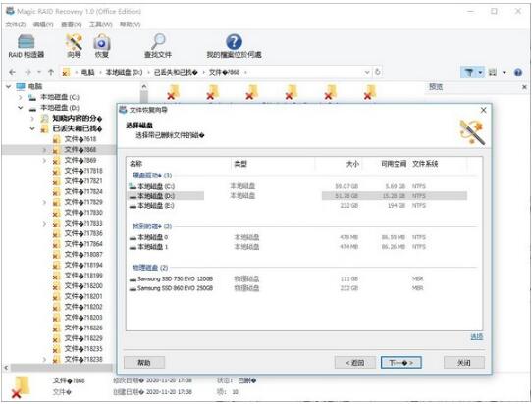Click file list scroll up arrow
Screen dimensions: 532x404
(x=144, y=87)
